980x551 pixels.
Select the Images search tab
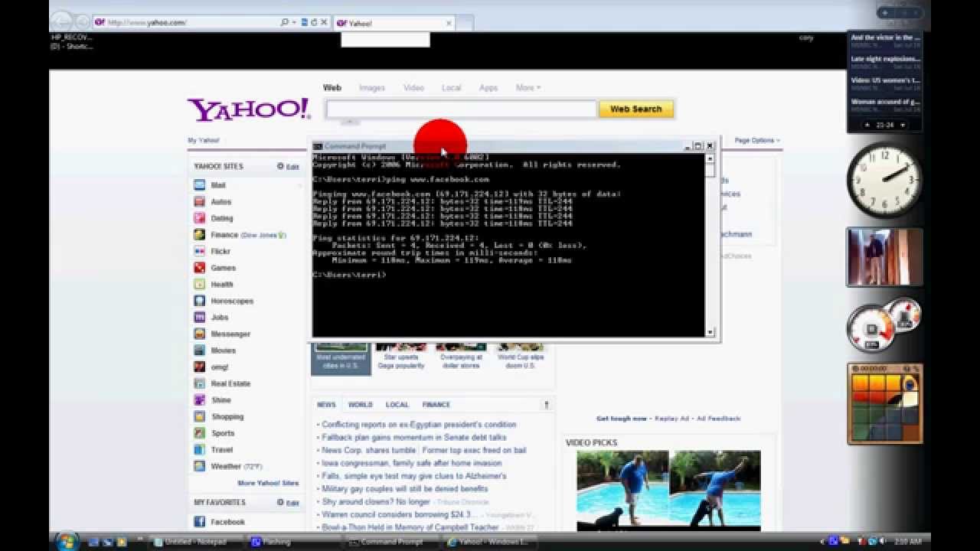[372, 88]
